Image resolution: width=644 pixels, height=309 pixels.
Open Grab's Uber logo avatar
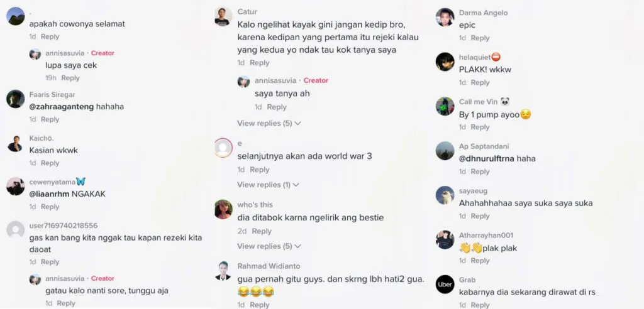click(x=445, y=284)
